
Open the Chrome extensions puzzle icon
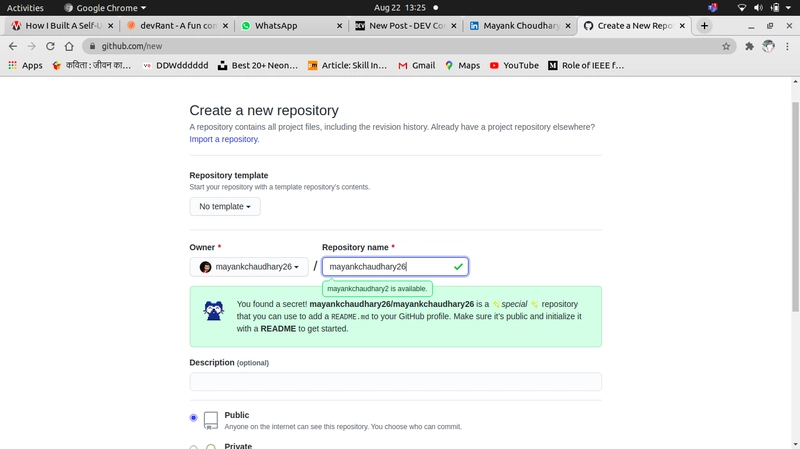749,46
